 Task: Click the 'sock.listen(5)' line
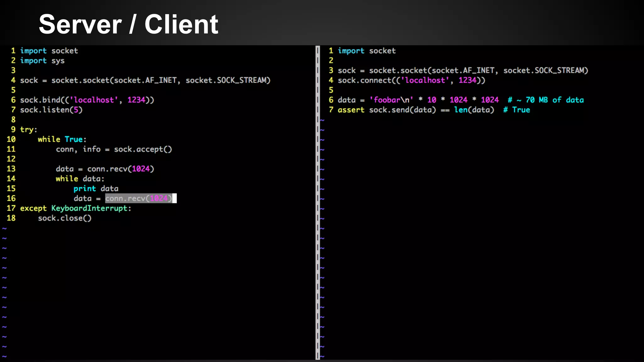point(51,110)
